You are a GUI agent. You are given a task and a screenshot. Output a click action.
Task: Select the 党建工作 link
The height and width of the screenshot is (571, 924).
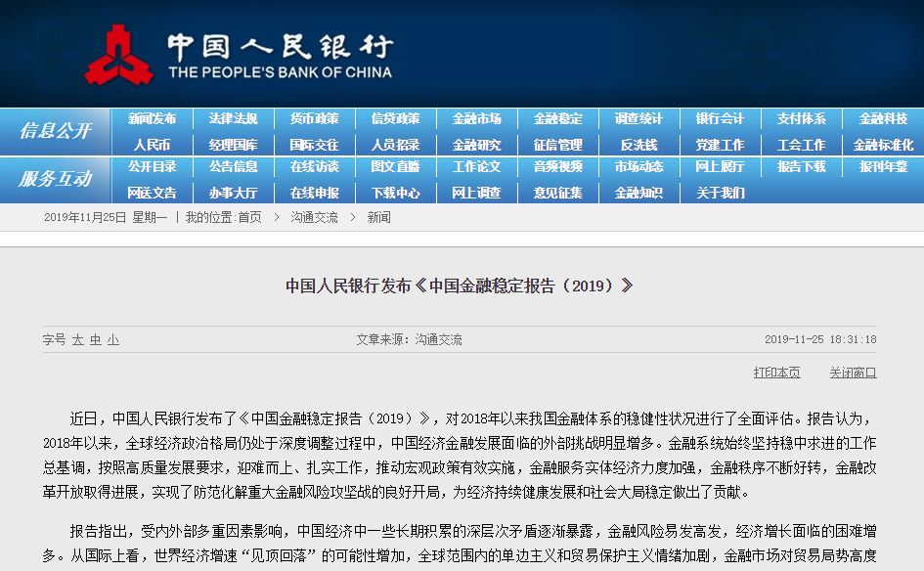720,145
